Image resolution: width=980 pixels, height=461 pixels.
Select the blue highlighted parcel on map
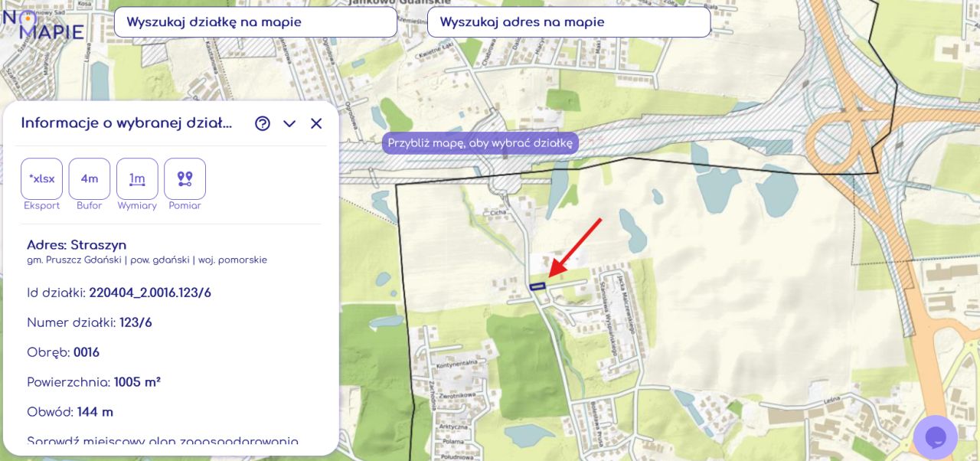(537, 286)
